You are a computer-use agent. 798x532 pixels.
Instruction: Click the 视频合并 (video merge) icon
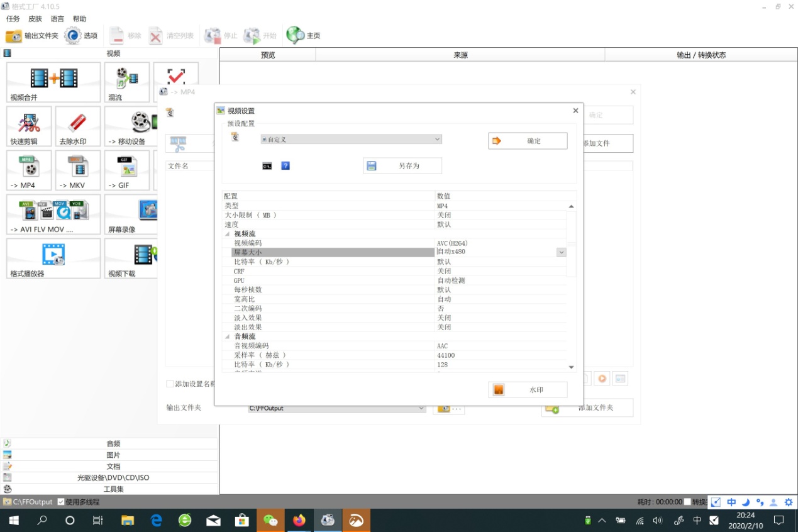(x=53, y=82)
